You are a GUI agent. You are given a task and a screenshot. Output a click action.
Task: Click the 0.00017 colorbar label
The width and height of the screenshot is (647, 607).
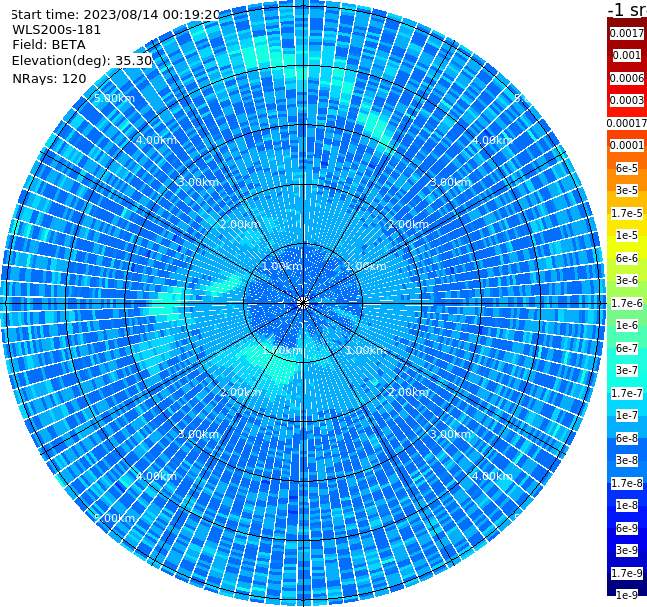tap(627, 123)
